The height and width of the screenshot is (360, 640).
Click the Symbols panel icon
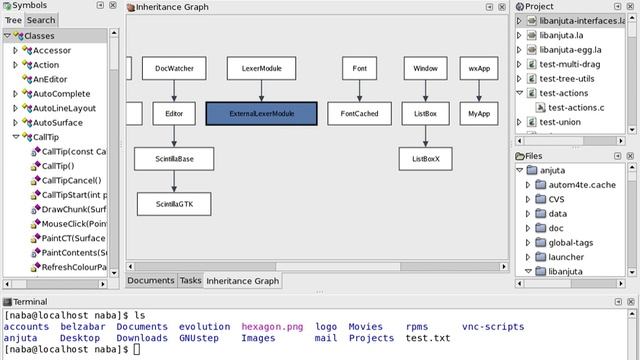[7, 6]
